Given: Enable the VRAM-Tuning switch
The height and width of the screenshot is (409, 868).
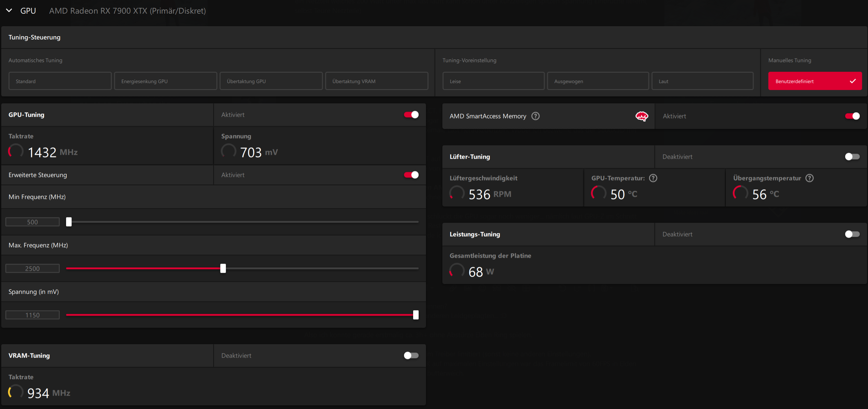Looking at the screenshot, I should 411,355.
